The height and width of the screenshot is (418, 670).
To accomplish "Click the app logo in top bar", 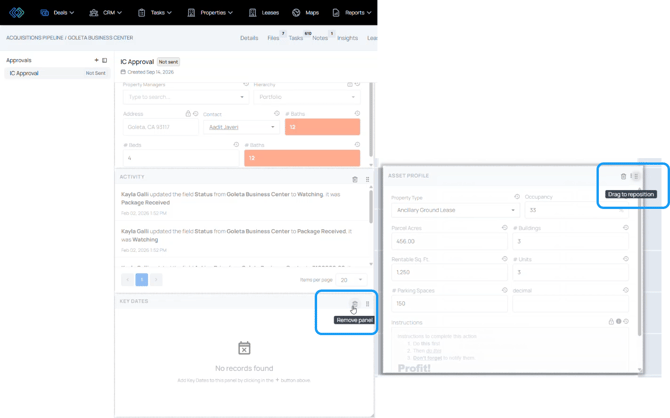I will tap(17, 12).
